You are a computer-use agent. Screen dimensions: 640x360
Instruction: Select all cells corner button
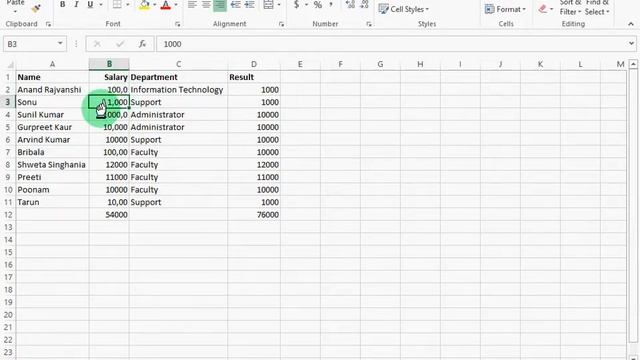9,64
